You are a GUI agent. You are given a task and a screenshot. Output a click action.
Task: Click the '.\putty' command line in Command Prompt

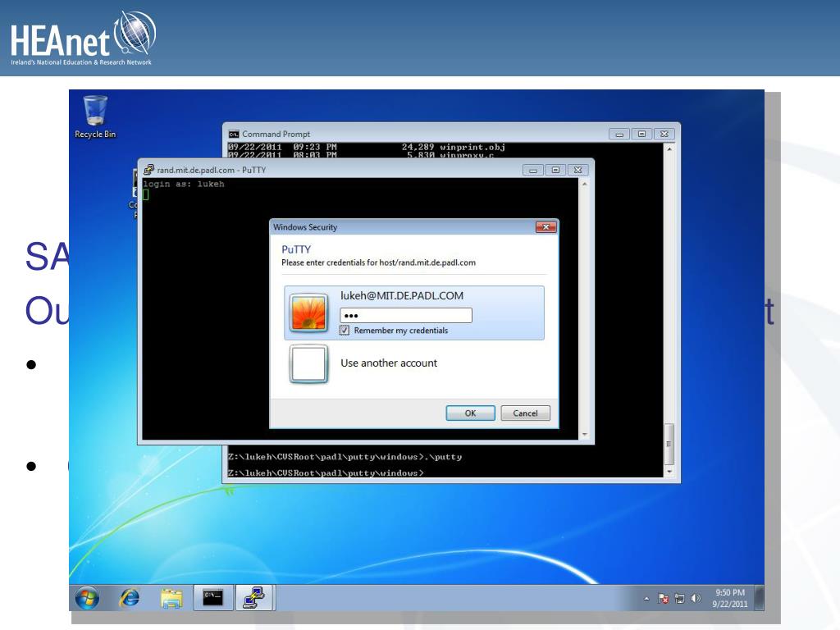click(x=345, y=457)
